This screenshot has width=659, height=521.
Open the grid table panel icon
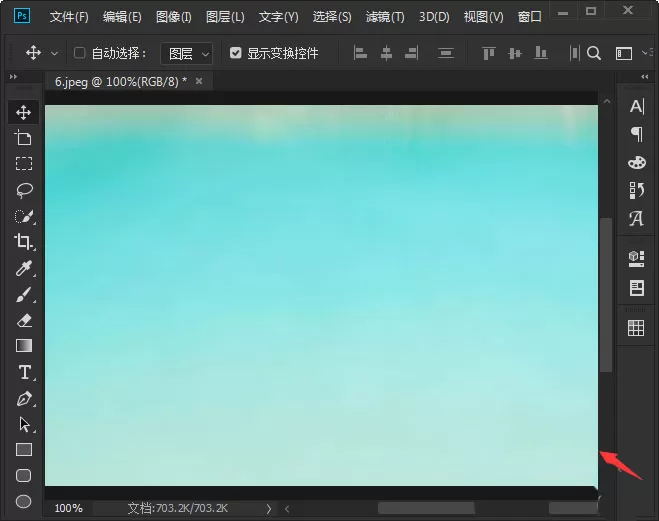coord(636,328)
